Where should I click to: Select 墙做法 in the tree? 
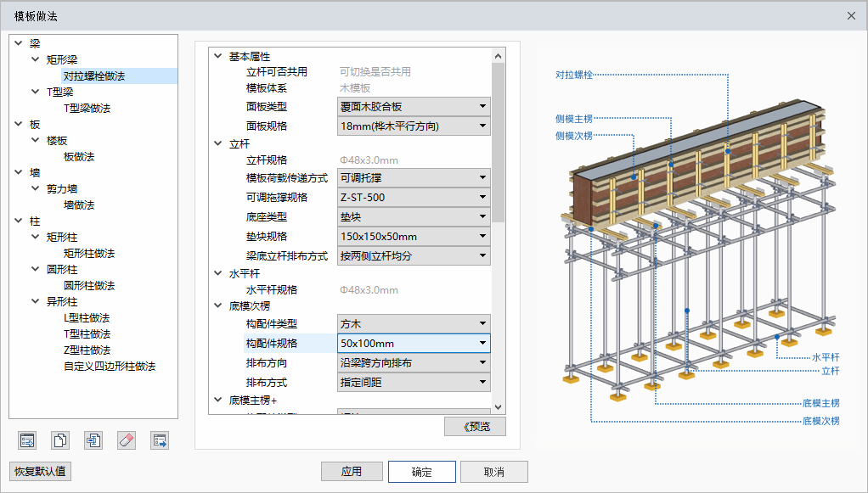click(79, 204)
